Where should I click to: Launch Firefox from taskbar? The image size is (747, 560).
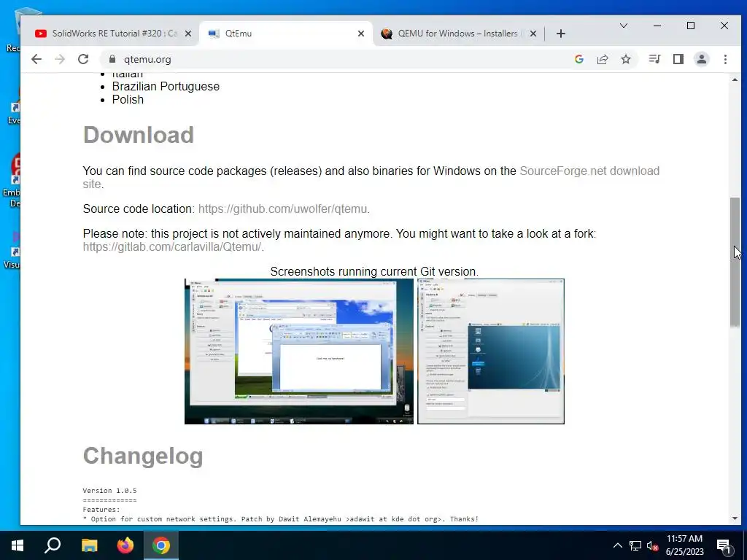(x=125, y=545)
